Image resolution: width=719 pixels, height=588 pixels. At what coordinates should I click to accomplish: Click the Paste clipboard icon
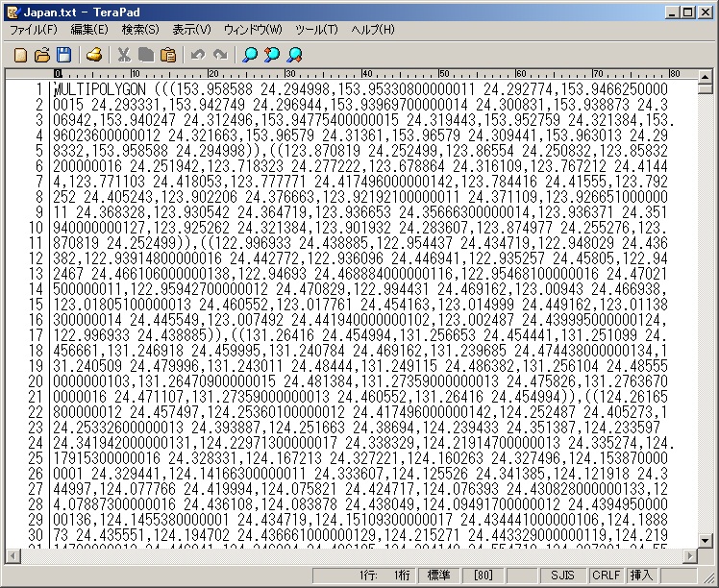pyautogui.click(x=168, y=55)
